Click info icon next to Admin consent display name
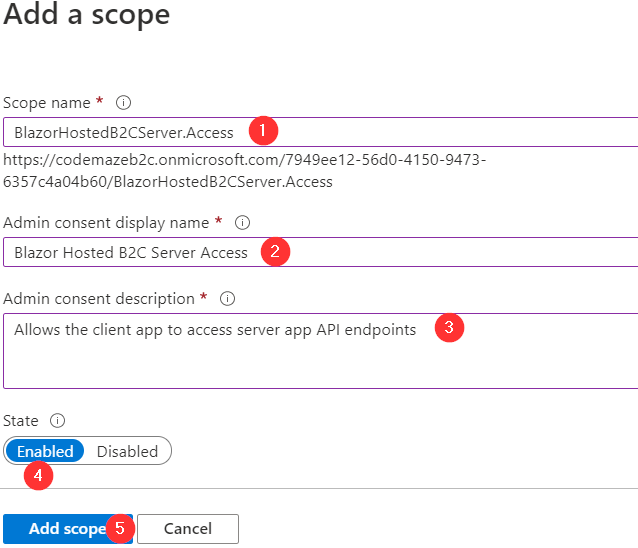Image resolution: width=638 pixels, height=548 pixels. coord(242,223)
